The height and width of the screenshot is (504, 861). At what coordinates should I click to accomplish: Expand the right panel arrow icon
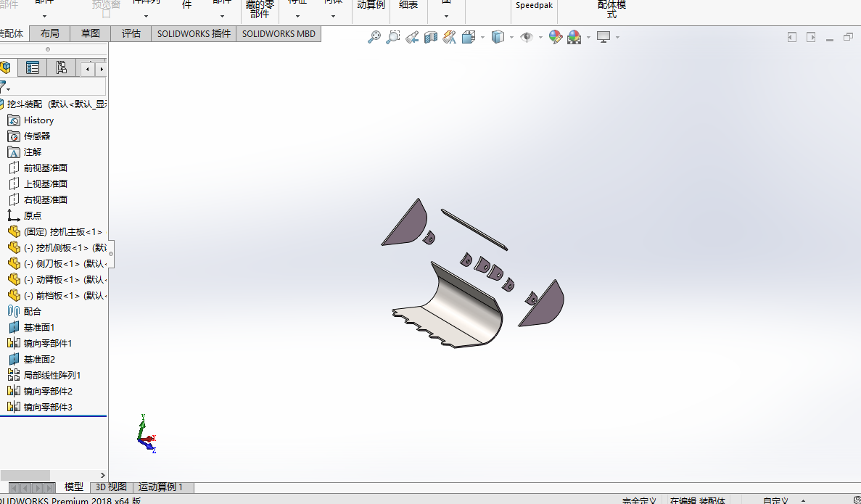click(x=811, y=37)
